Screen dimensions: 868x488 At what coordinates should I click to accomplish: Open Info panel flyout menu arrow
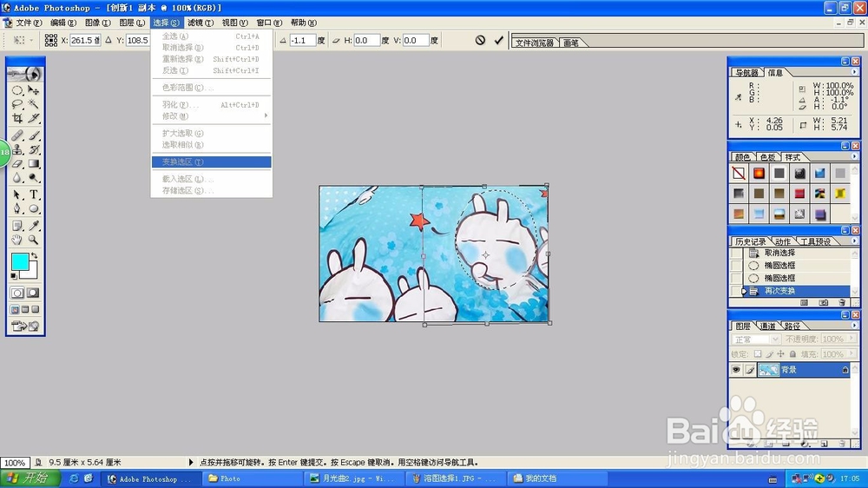pyautogui.click(x=854, y=72)
